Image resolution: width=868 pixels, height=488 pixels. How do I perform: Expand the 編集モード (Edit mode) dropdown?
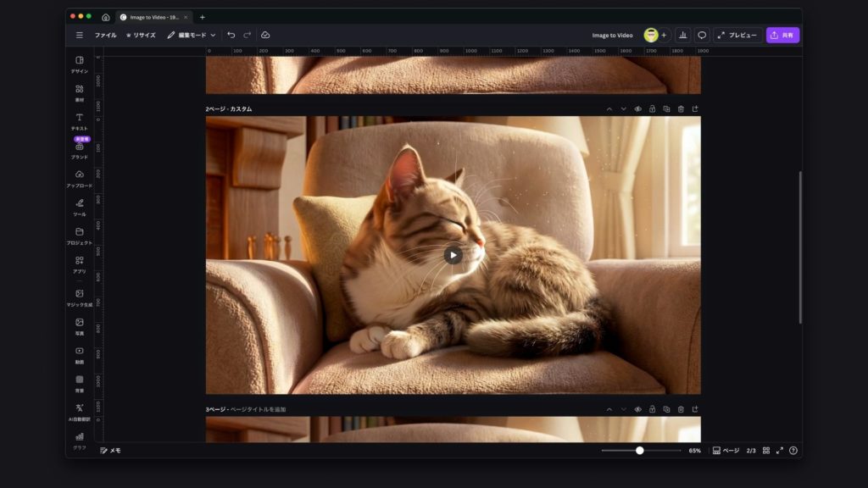point(191,35)
